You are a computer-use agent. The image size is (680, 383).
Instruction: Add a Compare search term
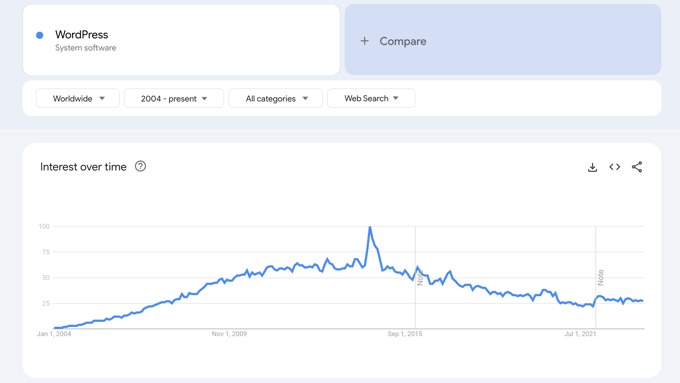(x=503, y=40)
